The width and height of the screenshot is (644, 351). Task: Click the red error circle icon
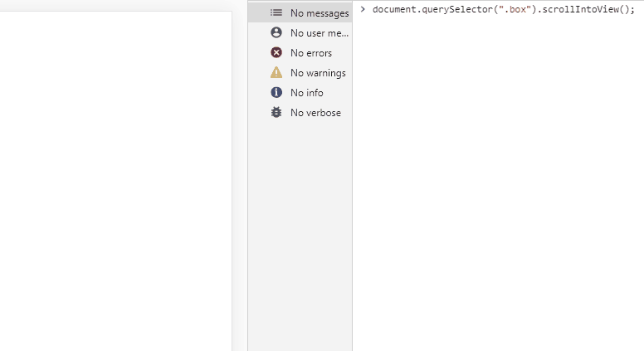click(276, 53)
